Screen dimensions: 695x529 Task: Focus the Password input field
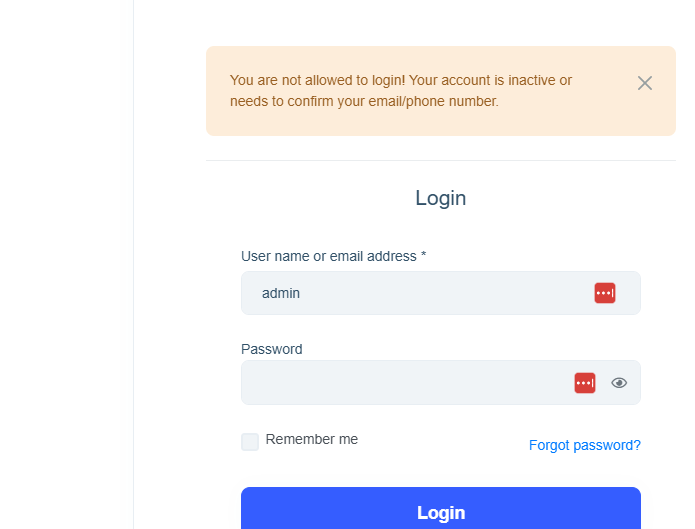click(400, 382)
